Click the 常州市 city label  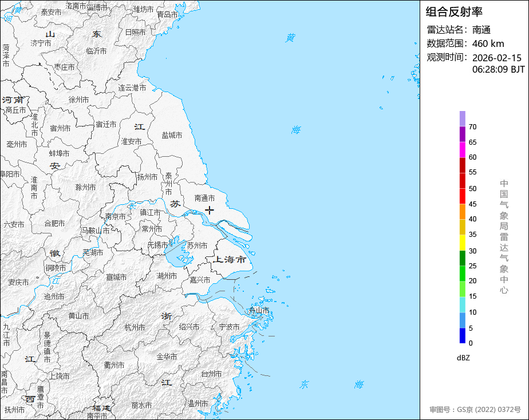152,229
